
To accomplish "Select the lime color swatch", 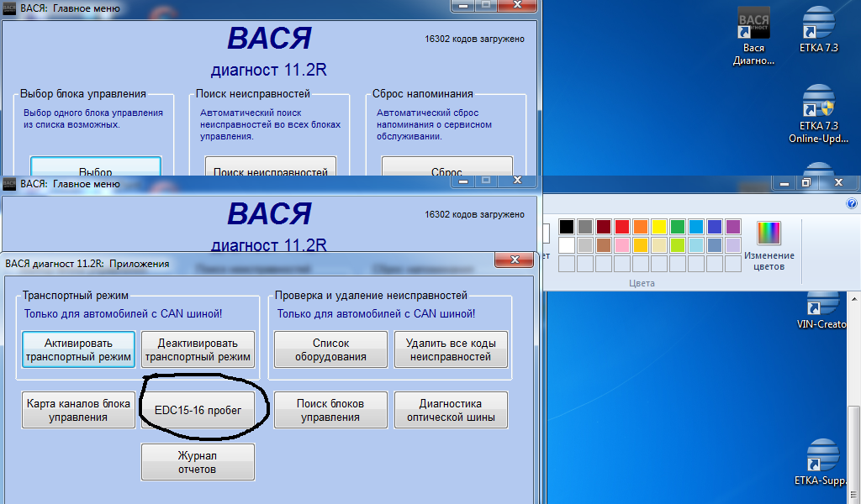I will [x=678, y=245].
